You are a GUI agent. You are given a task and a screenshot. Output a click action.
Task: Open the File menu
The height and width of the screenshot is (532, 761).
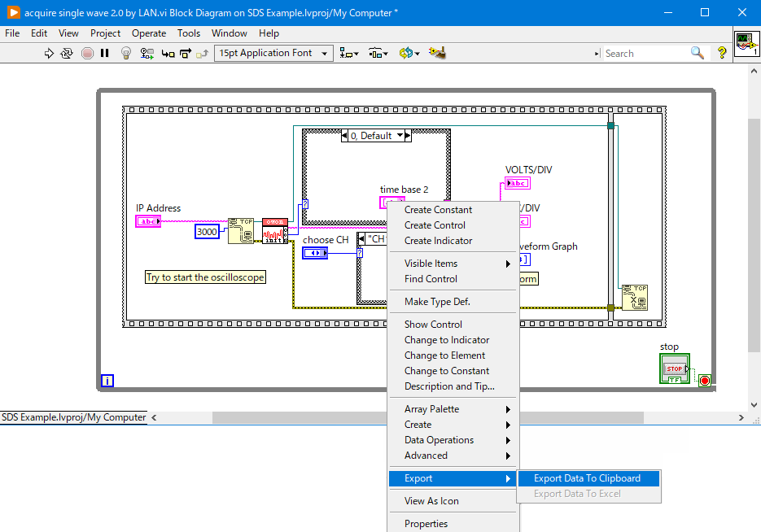(x=12, y=33)
